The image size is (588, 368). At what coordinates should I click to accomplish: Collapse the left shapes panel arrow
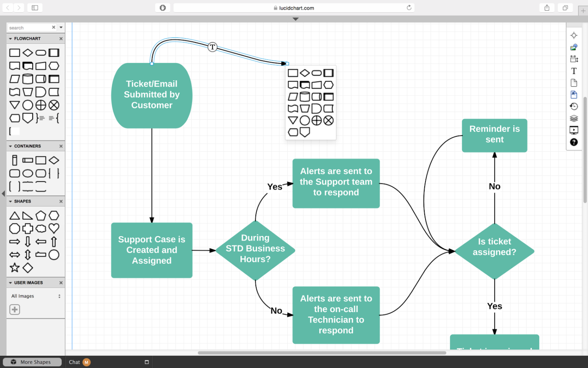click(3, 193)
